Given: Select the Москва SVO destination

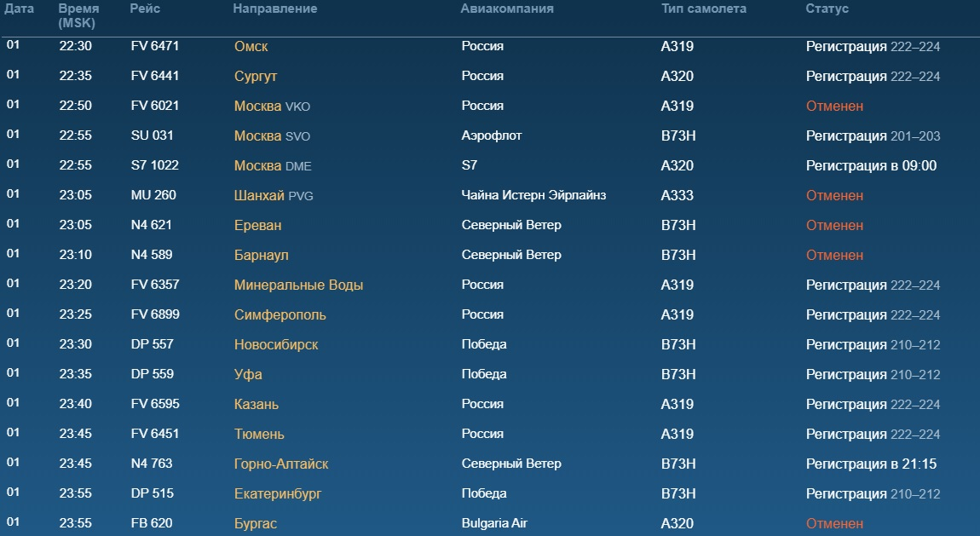Looking at the screenshot, I should pos(272,136).
